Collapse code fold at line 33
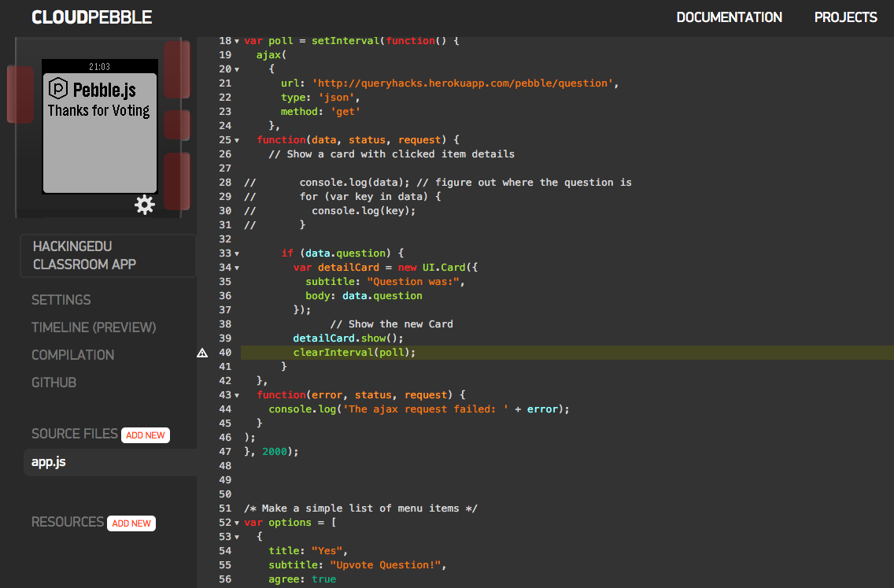The width and height of the screenshot is (894, 588). click(x=237, y=253)
